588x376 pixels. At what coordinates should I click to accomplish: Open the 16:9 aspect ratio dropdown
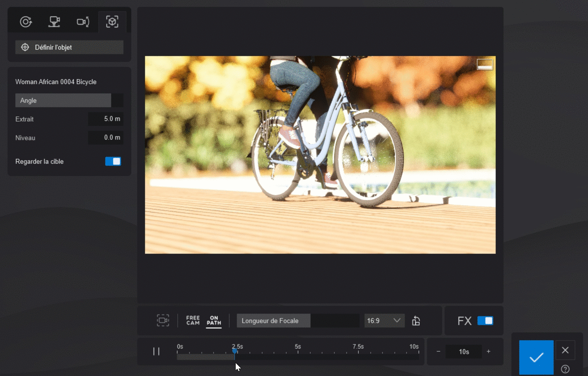[384, 321]
